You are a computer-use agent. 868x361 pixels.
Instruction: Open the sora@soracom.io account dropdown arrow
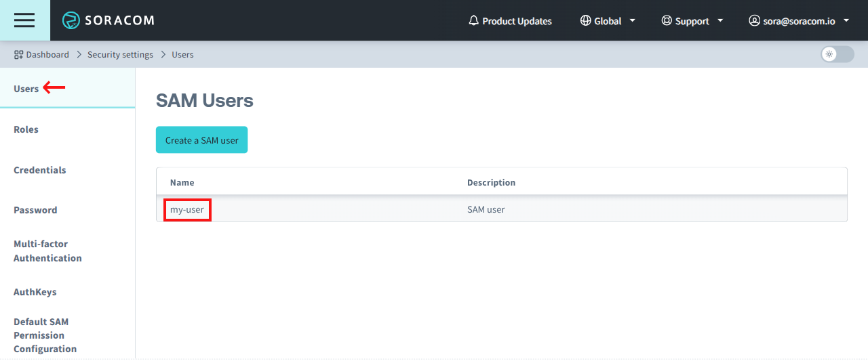coord(846,21)
